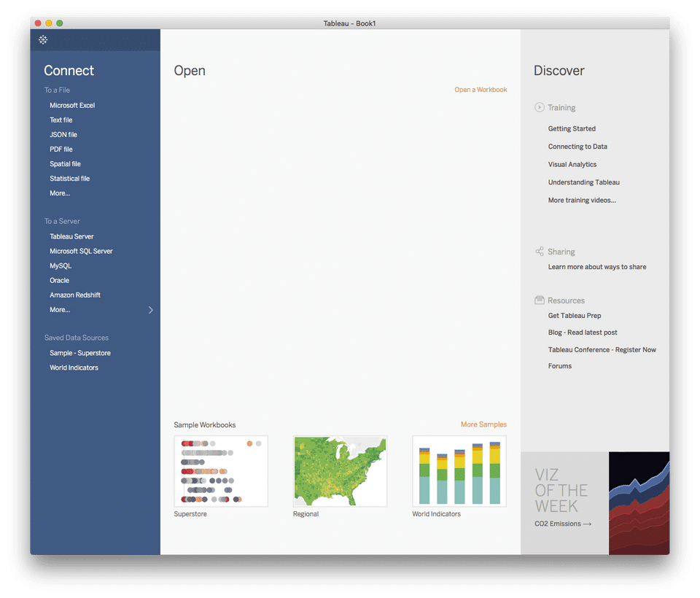
Task: Open the Regional sample workbook thumbnail
Action: pyautogui.click(x=341, y=471)
